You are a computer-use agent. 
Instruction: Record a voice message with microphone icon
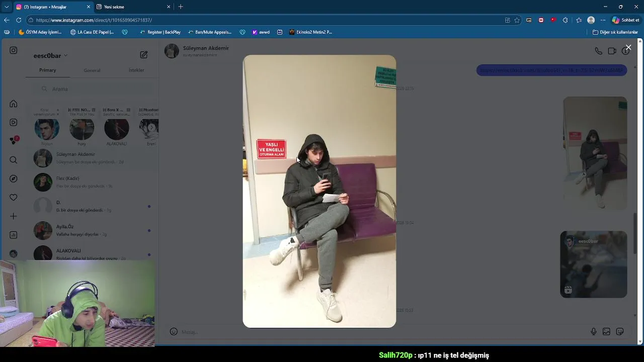coord(594,331)
